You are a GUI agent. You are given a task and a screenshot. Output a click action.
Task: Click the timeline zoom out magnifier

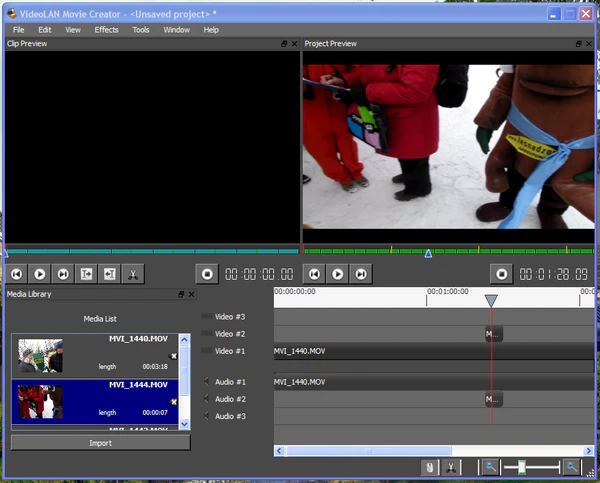point(490,467)
